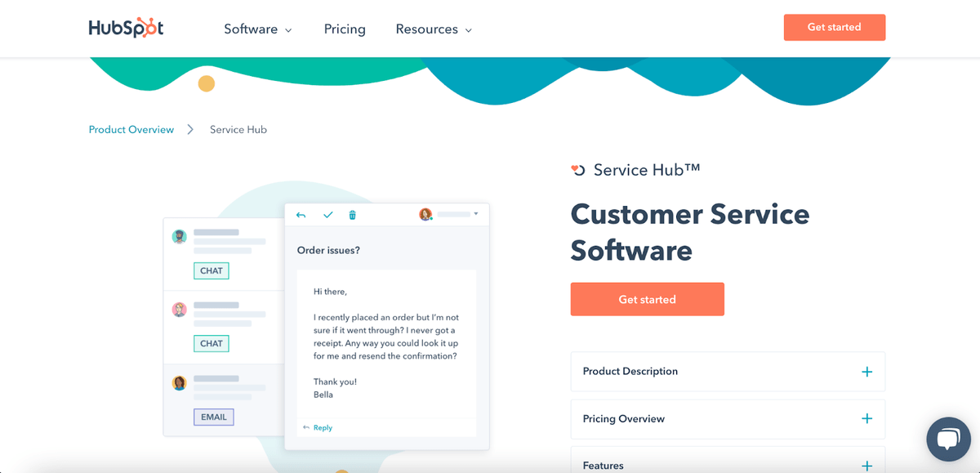
Task: Click the Service Hub heart icon
Action: 578,170
